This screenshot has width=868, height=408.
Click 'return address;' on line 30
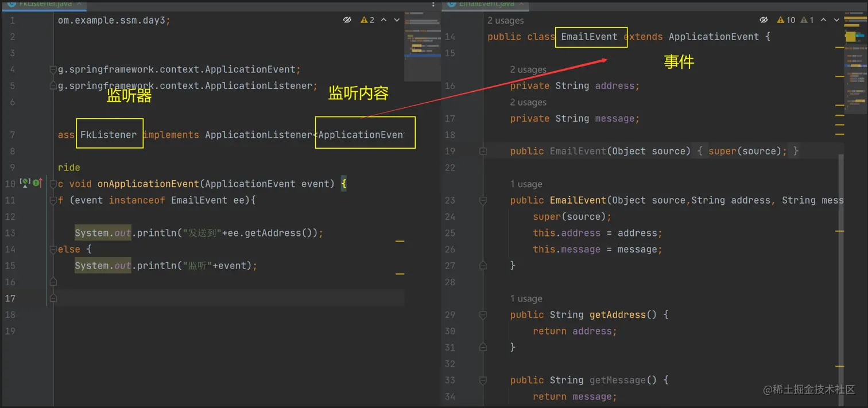point(575,331)
